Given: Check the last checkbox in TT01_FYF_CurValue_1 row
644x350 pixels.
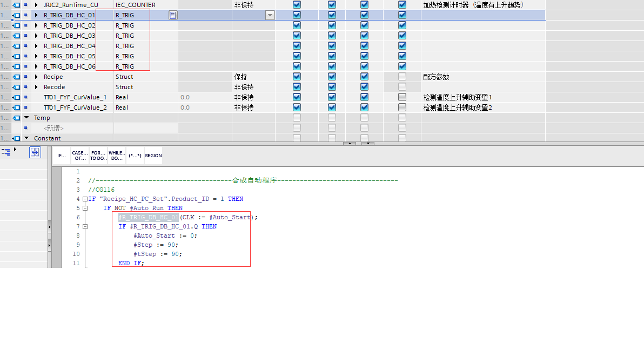Looking at the screenshot, I should [x=402, y=97].
